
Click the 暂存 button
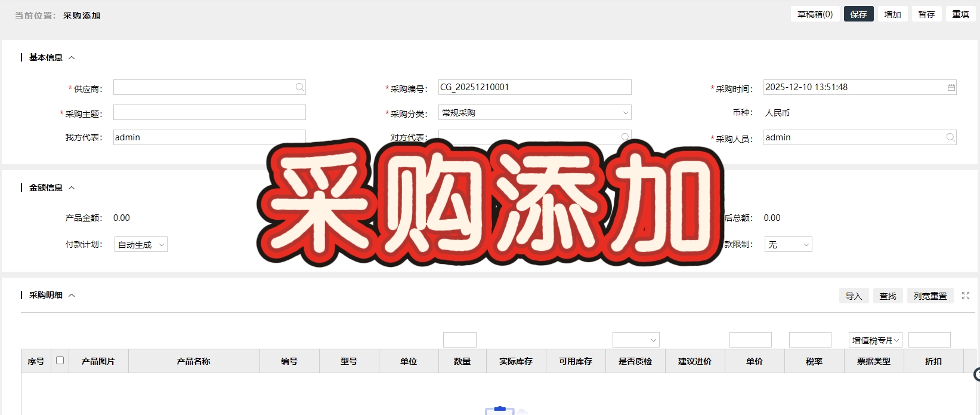point(926,14)
